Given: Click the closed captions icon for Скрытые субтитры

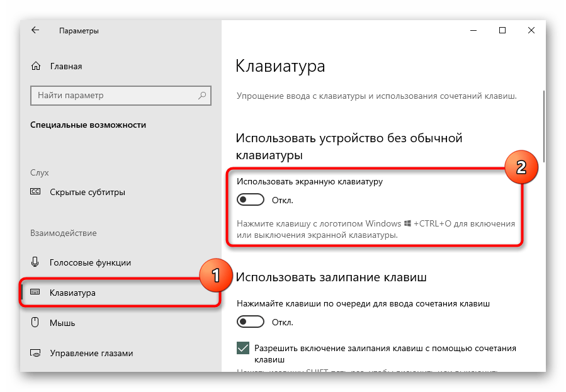Looking at the screenshot, I should pyautogui.click(x=36, y=192).
